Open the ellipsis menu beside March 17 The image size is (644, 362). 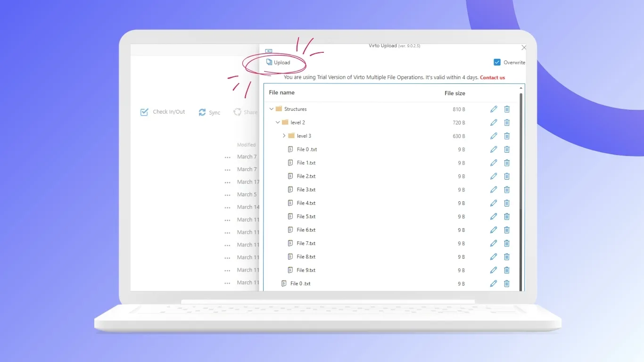tap(227, 182)
